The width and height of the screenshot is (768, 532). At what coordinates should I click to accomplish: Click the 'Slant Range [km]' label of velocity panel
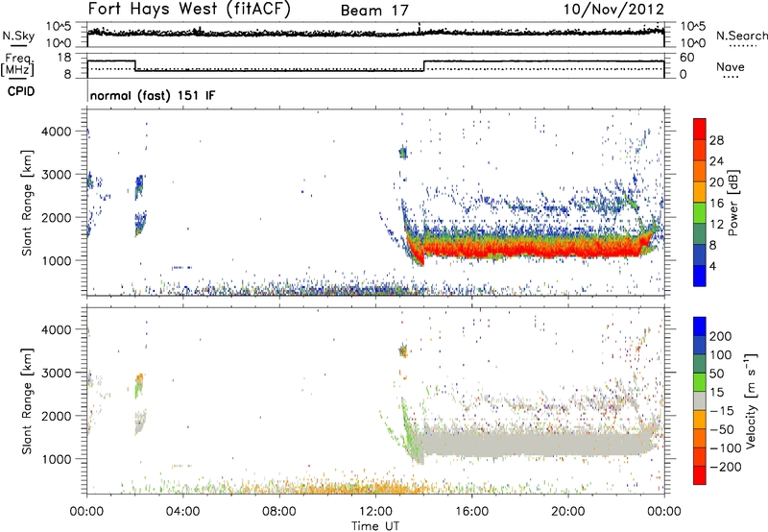(27, 400)
